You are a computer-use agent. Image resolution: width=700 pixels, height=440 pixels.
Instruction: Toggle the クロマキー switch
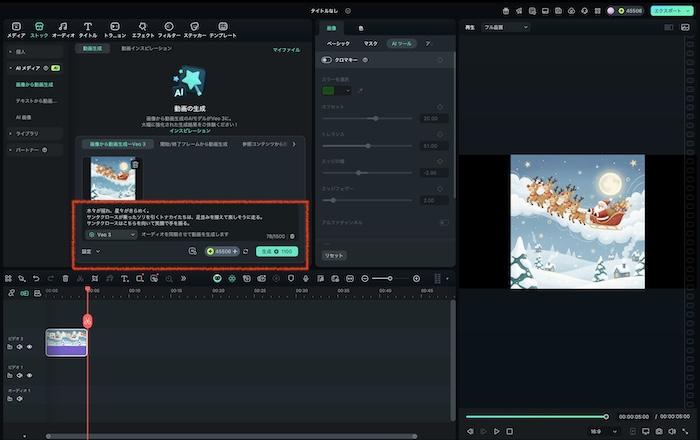(327, 60)
